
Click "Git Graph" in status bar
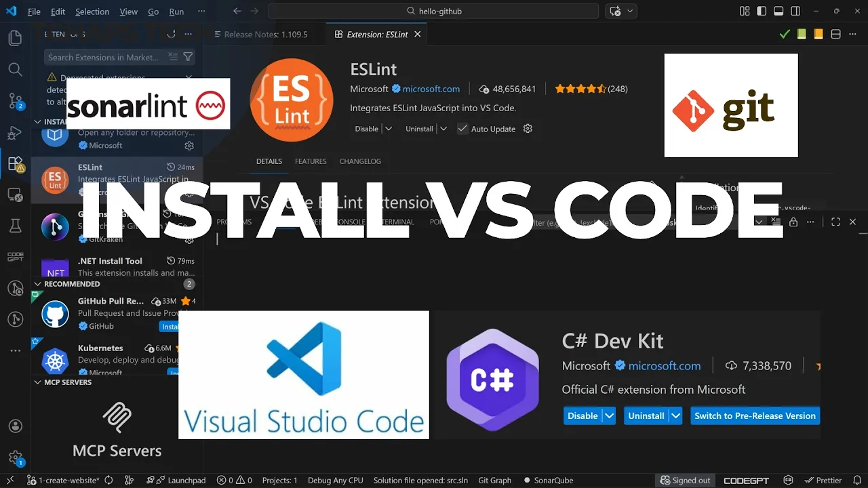pos(494,480)
